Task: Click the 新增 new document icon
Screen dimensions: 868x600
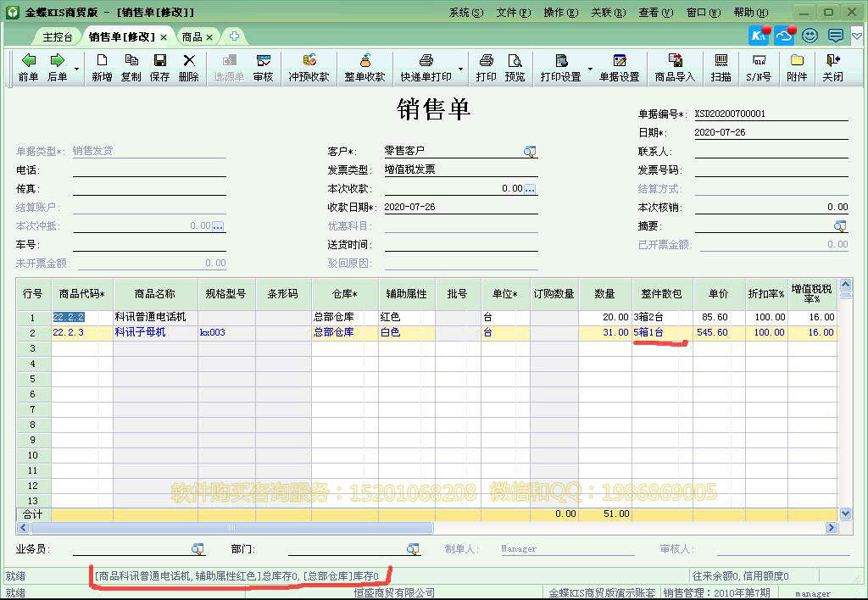Action: click(x=102, y=67)
